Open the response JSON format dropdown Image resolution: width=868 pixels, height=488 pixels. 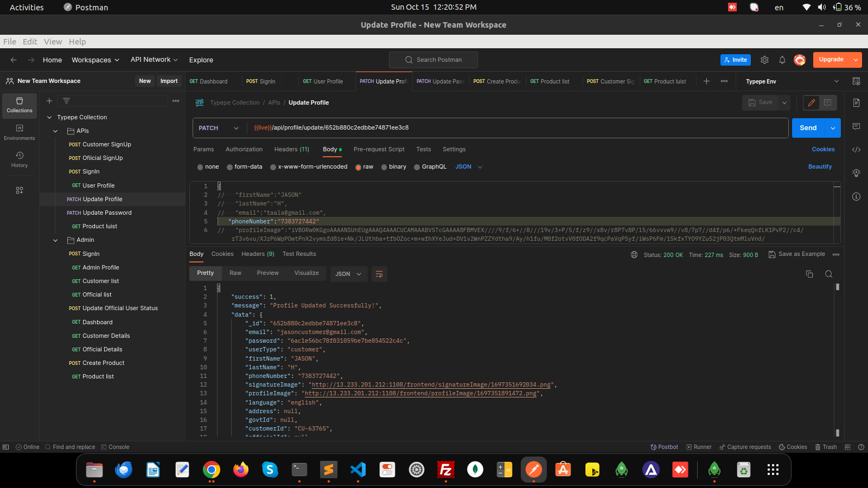(x=348, y=274)
